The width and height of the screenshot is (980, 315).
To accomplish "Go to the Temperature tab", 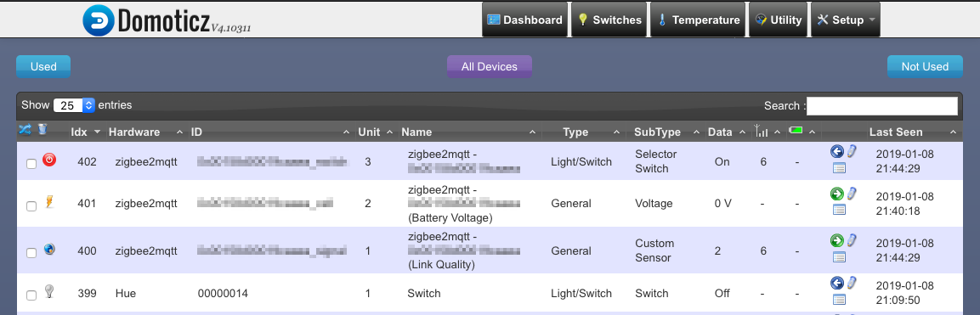I will (699, 20).
